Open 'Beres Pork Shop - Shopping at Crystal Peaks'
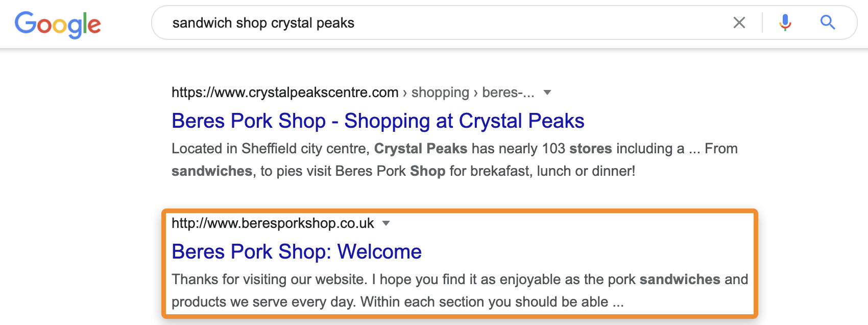 [x=378, y=121]
